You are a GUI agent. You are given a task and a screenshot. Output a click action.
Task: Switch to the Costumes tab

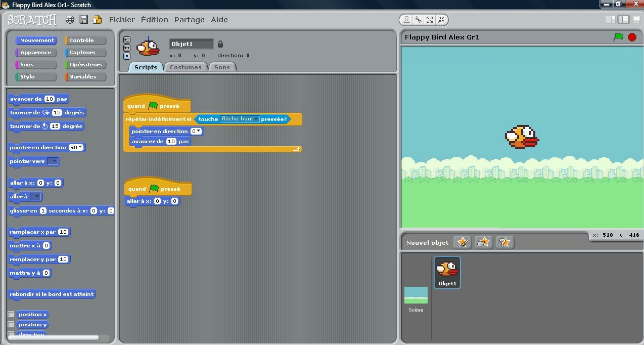tap(186, 67)
